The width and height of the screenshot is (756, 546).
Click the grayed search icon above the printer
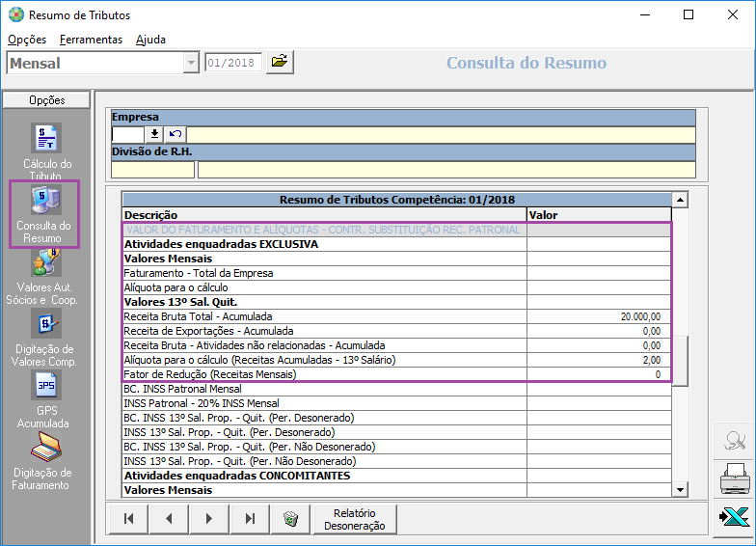click(x=735, y=440)
